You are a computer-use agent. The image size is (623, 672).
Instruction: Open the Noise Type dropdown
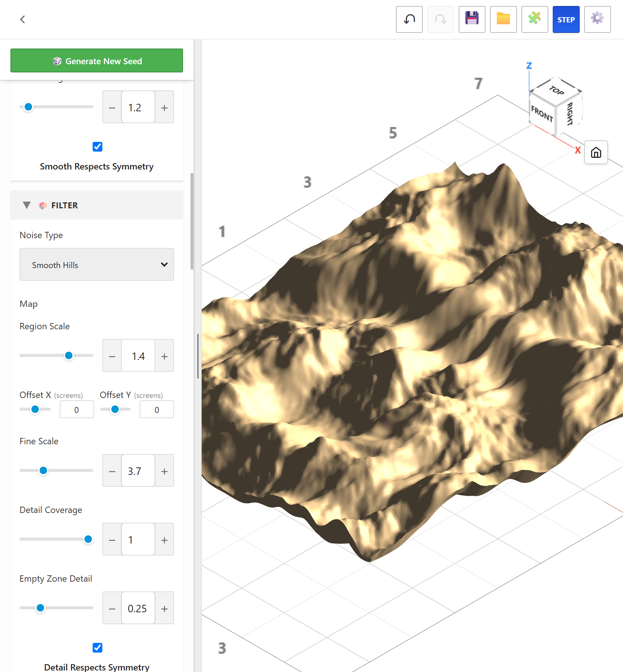coord(97,264)
